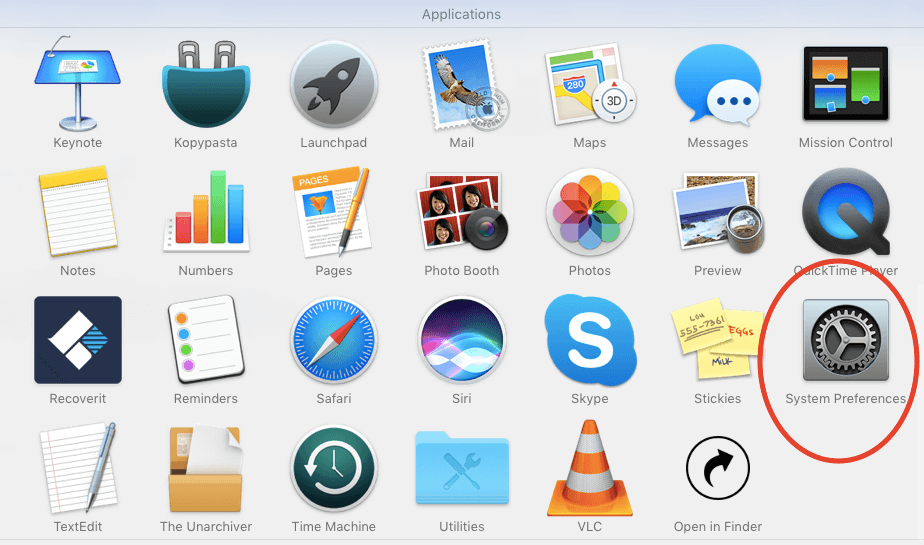Open The Unarchiver box icon
This screenshot has width=924, height=545.
pyautogui.click(x=206, y=468)
